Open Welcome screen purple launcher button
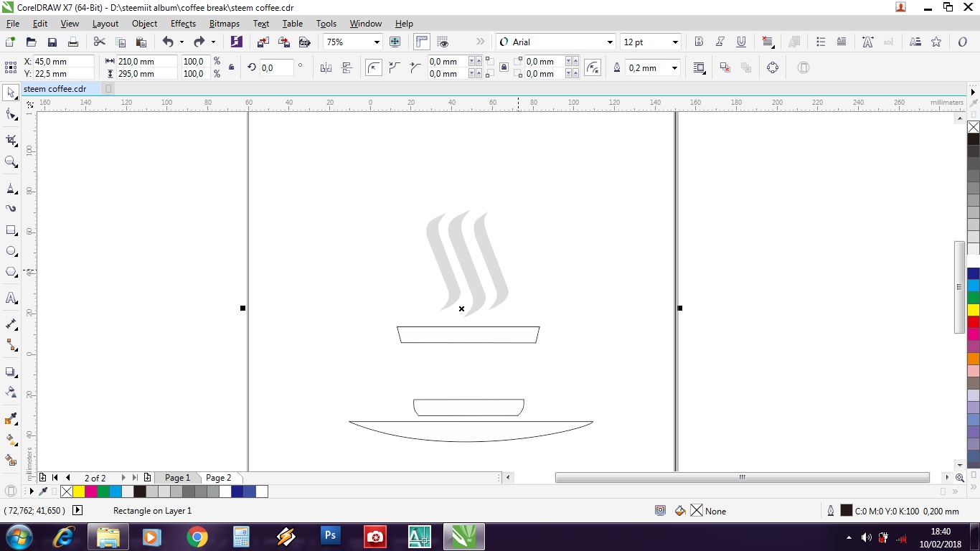 click(x=236, y=42)
